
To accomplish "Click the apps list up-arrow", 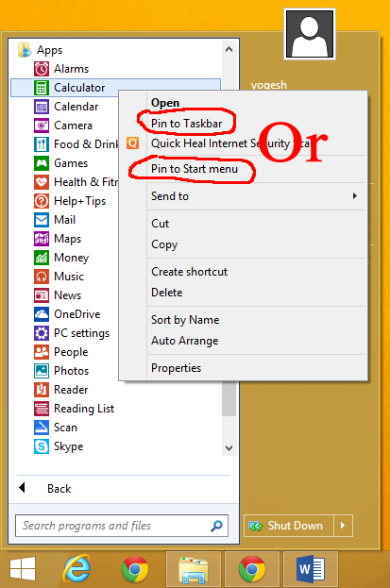I will (229, 49).
